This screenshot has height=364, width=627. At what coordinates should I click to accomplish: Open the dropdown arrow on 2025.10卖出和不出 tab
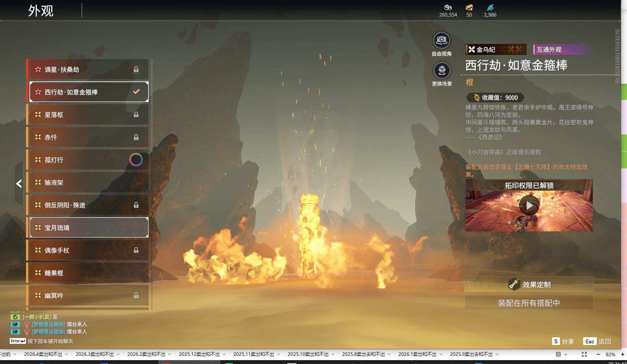click(x=333, y=354)
